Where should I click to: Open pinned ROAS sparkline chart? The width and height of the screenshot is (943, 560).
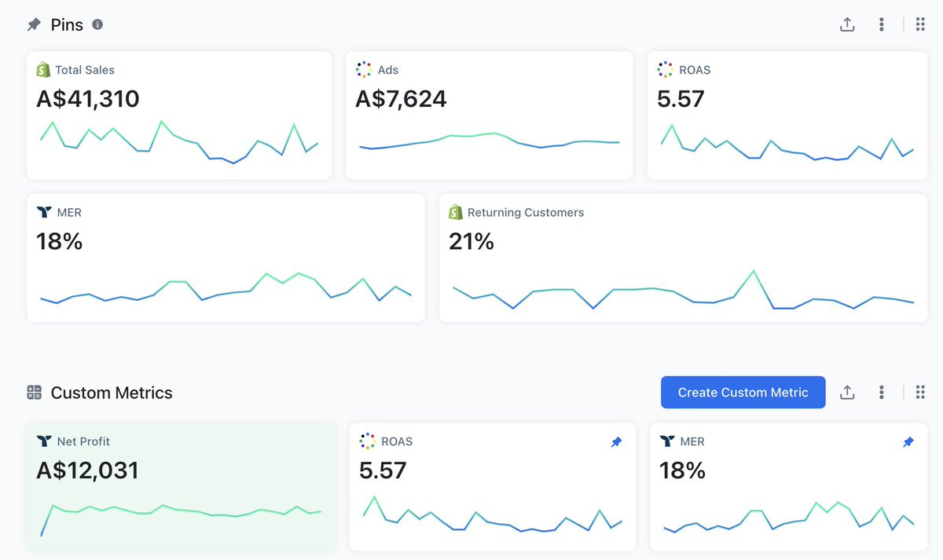tap(787, 143)
